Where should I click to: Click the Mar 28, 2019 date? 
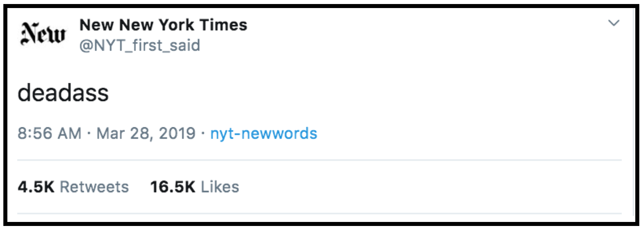pyautogui.click(x=146, y=133)
